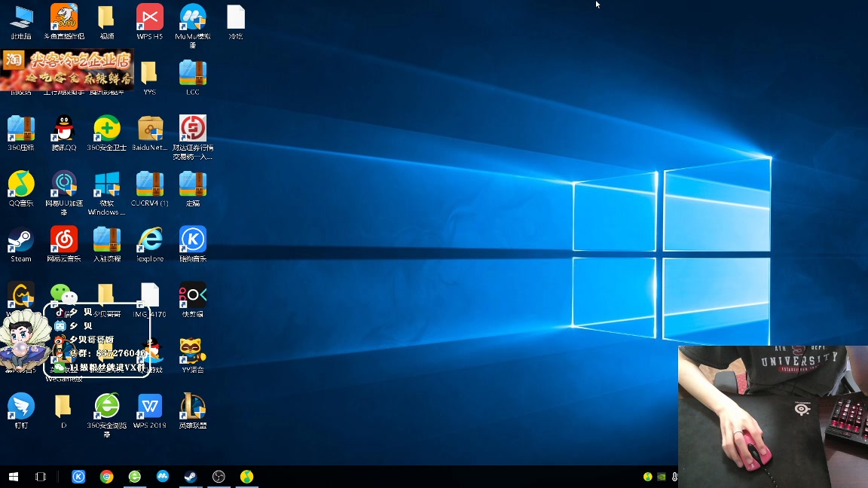Screen dimensions: 868x488
Task: Open the MuMu taskbar icon
Action: pos(163,477)
